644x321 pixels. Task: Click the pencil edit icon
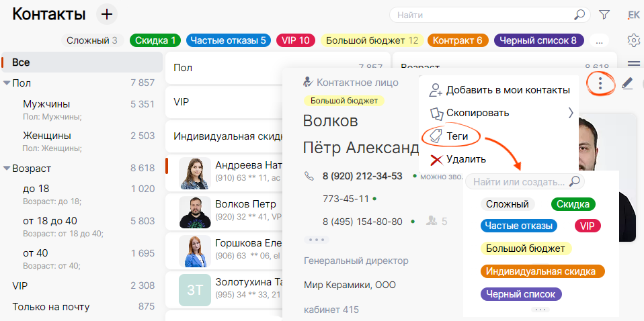pyautogui.click(x=627, y=85)
